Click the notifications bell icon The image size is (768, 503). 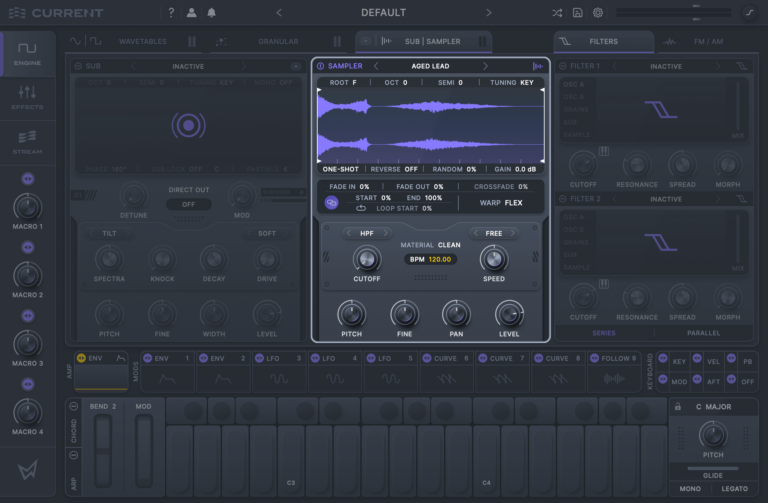(x=211, y=13)
